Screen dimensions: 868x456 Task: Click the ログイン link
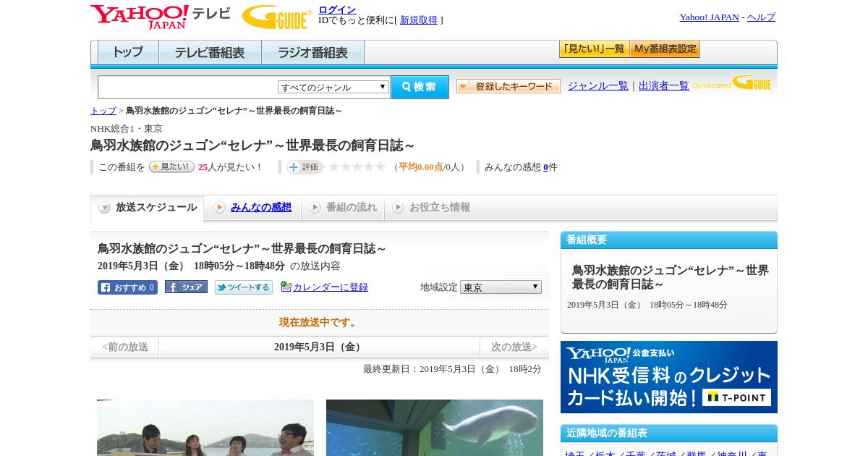(337, 9)
